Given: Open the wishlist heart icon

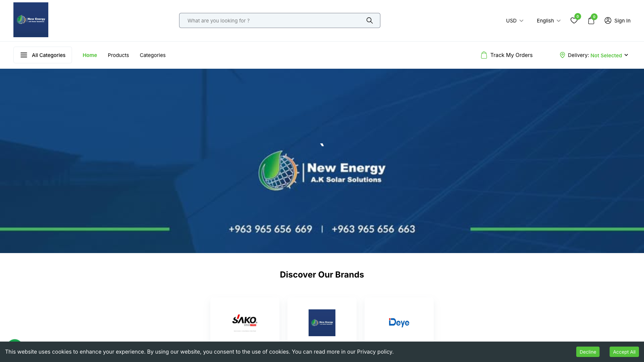Looking at the screenshot, I should pyautogui.click(x=574, y=20).
